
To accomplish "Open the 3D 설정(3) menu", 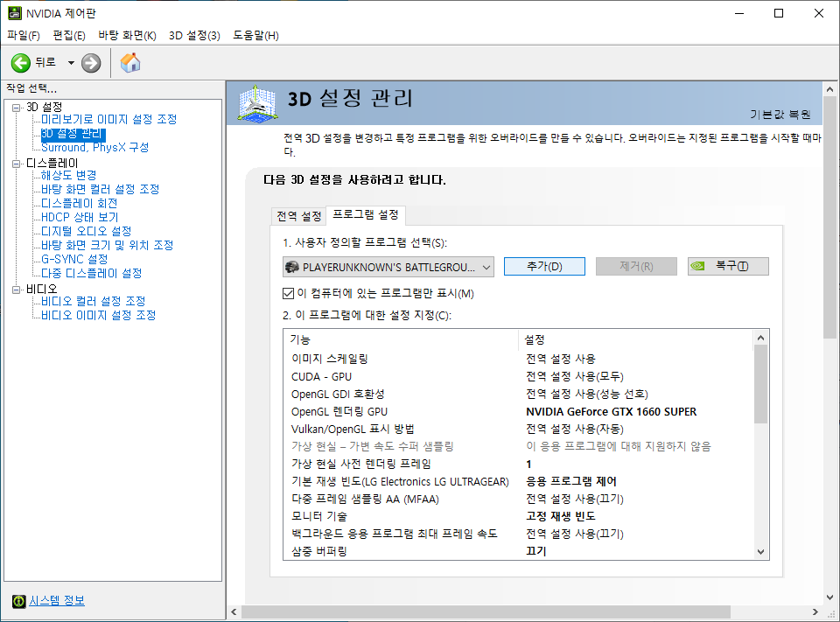I will click(x=194, y=35).
